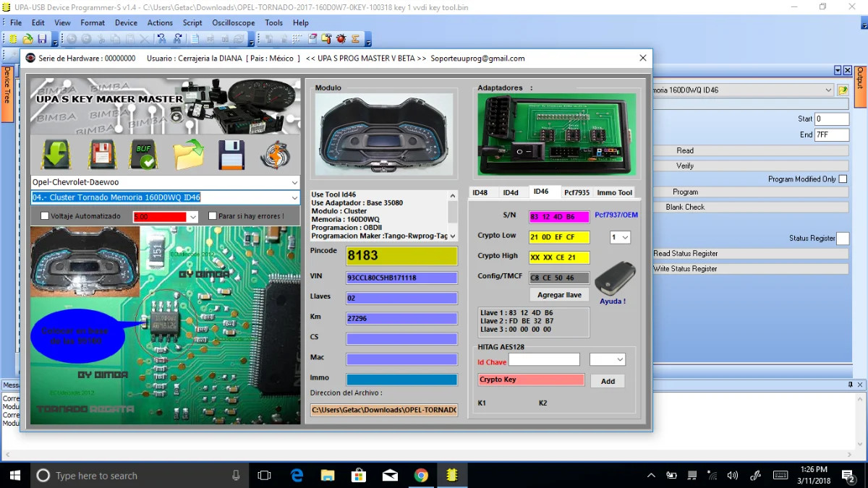Switch to the Pcf7935 tab

576,192
